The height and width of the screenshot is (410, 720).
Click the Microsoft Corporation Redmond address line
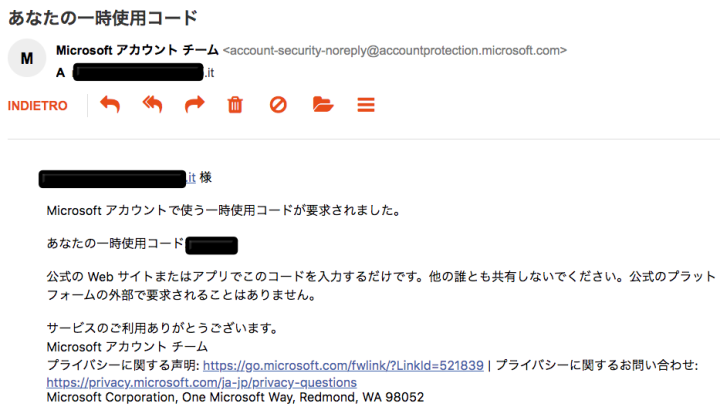point(235,397)
